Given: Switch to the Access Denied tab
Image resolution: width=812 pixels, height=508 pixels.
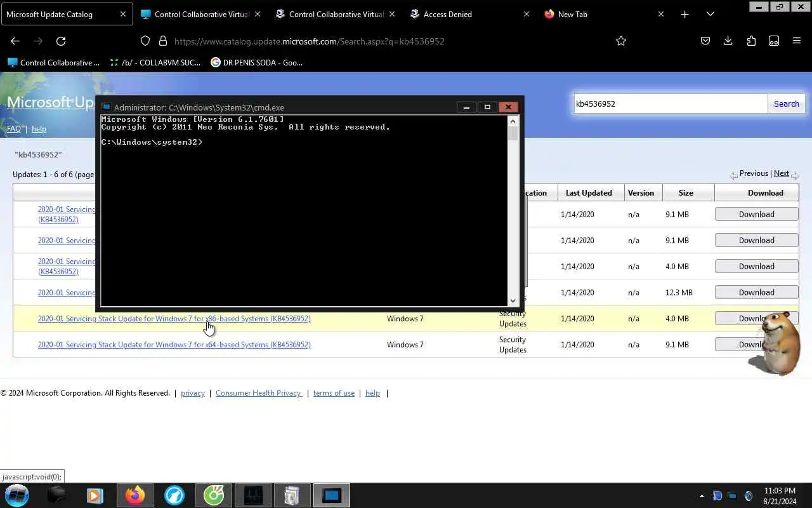Looking at the screenshot, I should 471,14.
